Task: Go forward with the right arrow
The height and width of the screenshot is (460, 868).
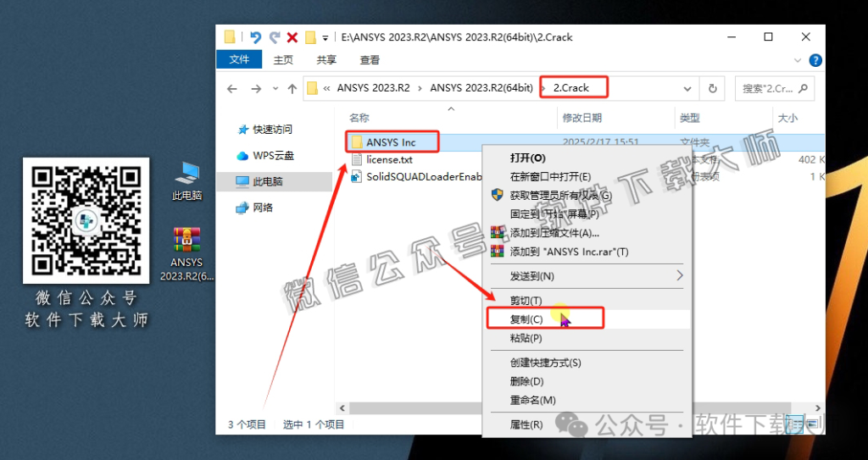Action: click(x=256, y=89)
